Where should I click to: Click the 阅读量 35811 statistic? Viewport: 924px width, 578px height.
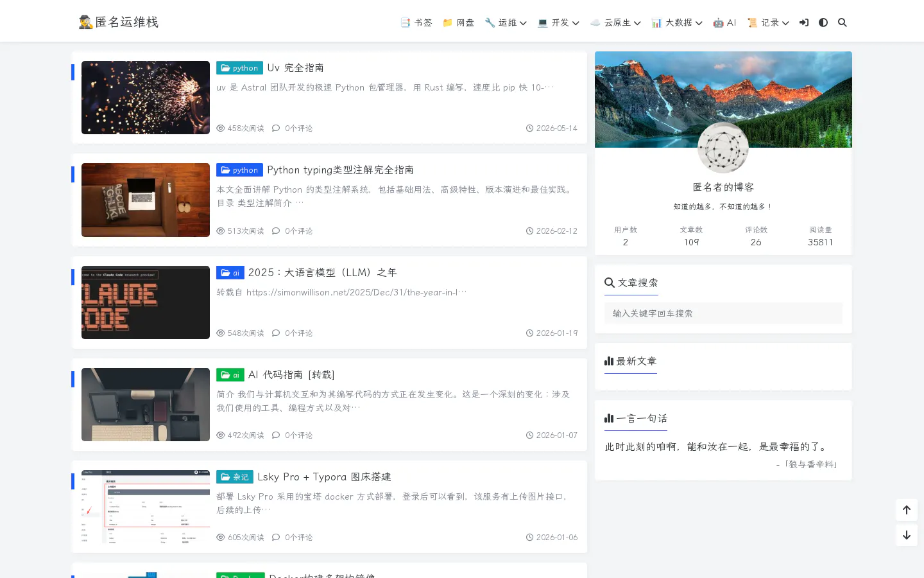point(821,236)
